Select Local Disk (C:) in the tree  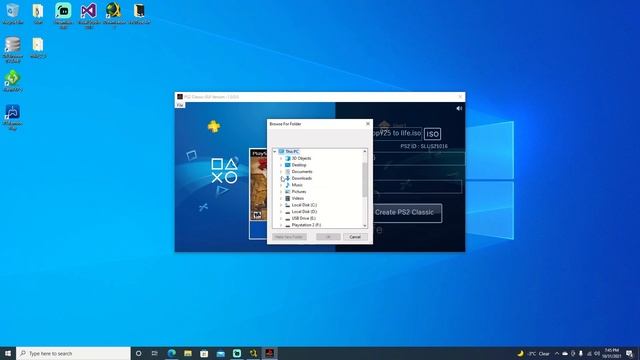point(304,205)
